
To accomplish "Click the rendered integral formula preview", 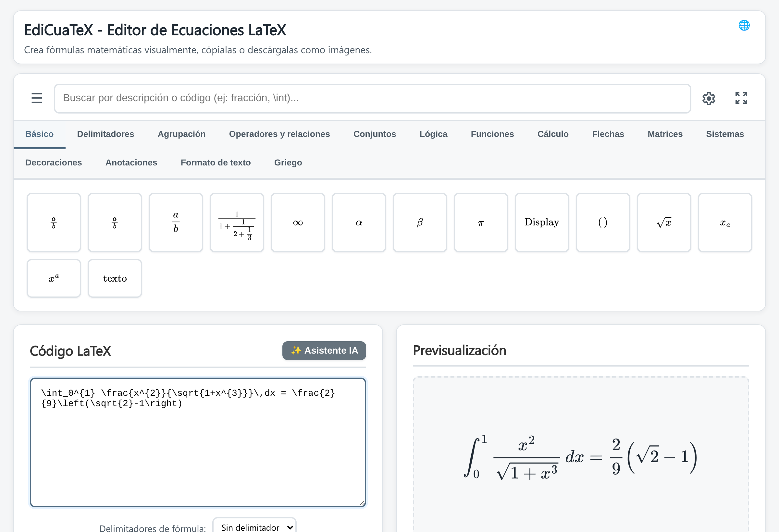I will pyautogui.click(x=581, y=457).
